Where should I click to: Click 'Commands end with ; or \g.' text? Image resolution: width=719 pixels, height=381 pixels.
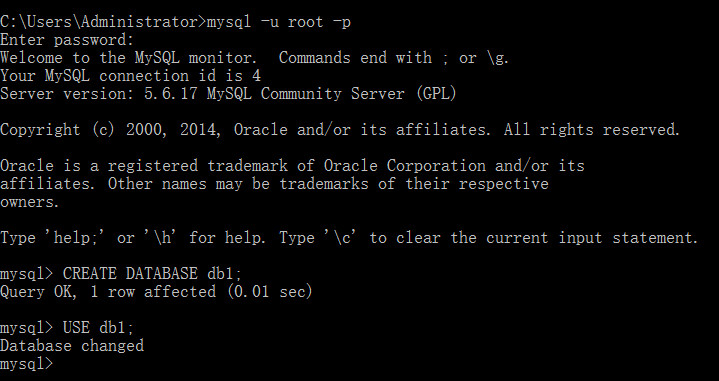click(x=394, y=58)
